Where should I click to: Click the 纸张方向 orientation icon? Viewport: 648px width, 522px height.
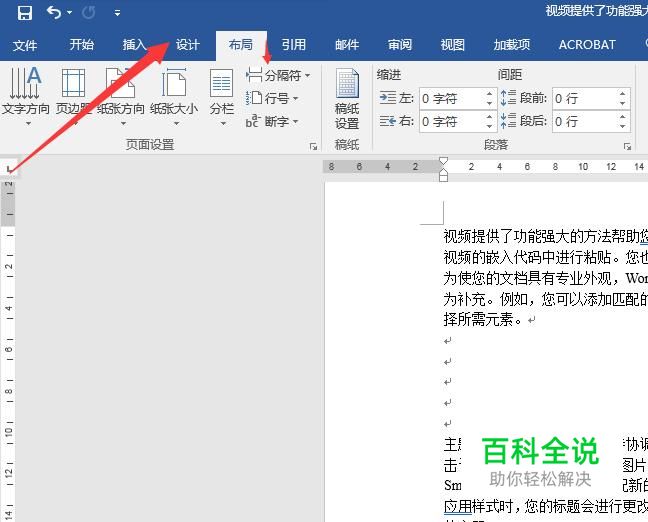coord(121,83)
